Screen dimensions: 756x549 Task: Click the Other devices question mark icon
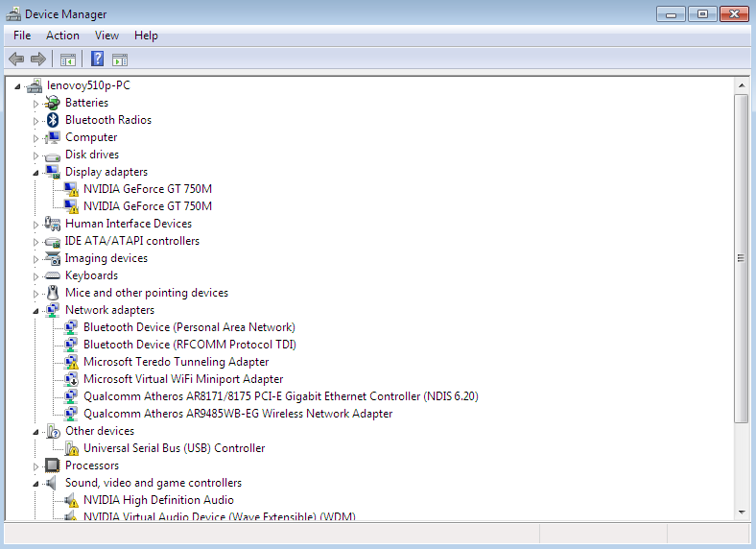point(53,431)
